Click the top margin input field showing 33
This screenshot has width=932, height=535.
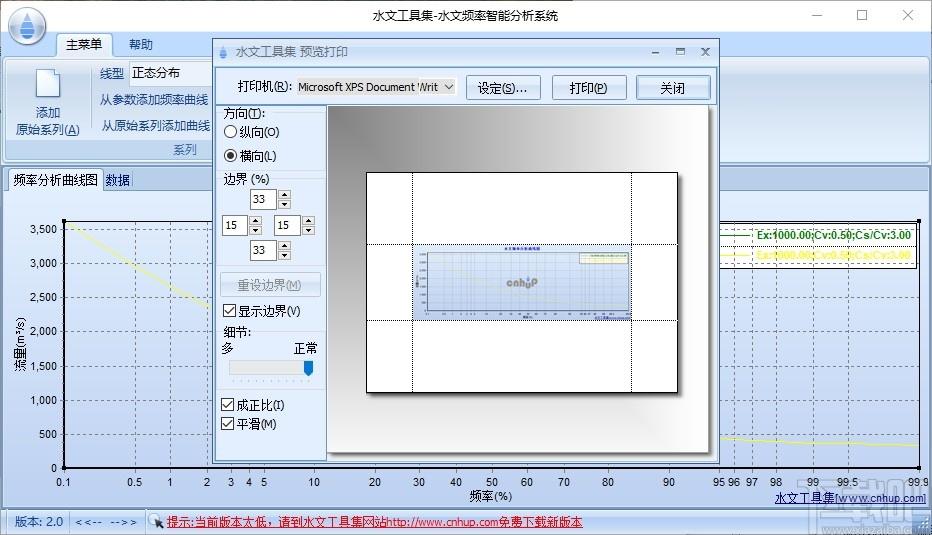[x=263, y=199]
